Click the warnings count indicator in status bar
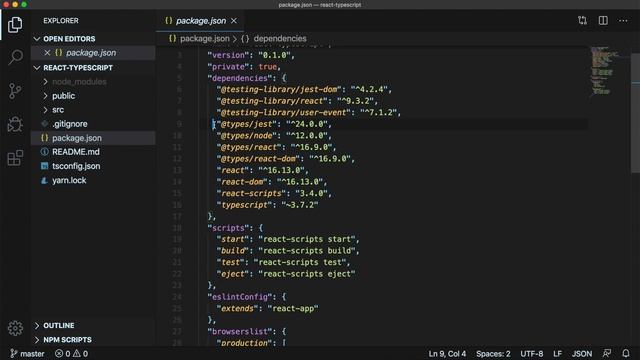This screenshot has width=640, height=360. [x=80, y=353]
